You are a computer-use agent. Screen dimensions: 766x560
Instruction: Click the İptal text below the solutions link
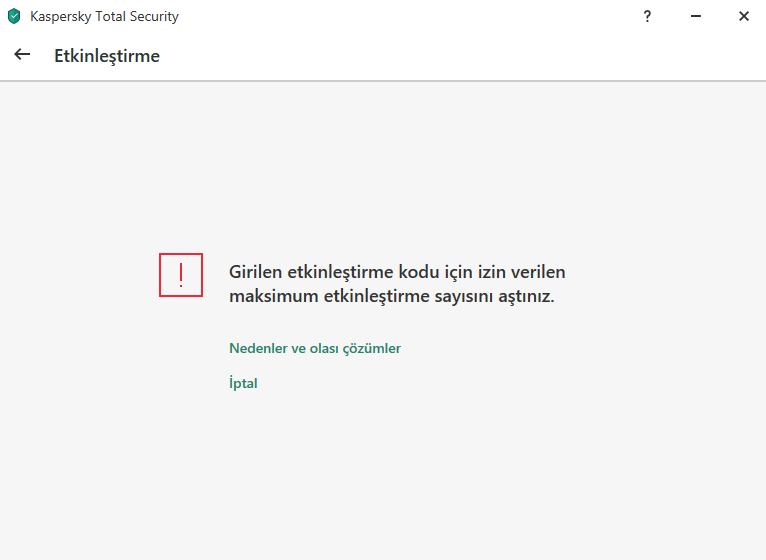click(243, 383)
